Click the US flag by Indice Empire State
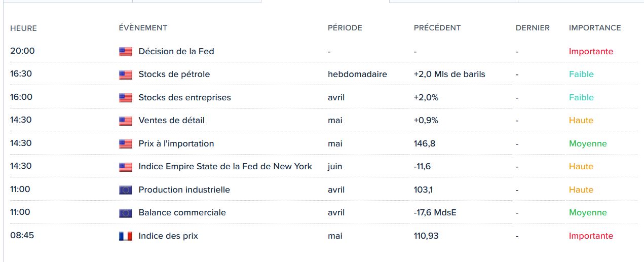This screenshot has height=262, width=644. (125, 167)
